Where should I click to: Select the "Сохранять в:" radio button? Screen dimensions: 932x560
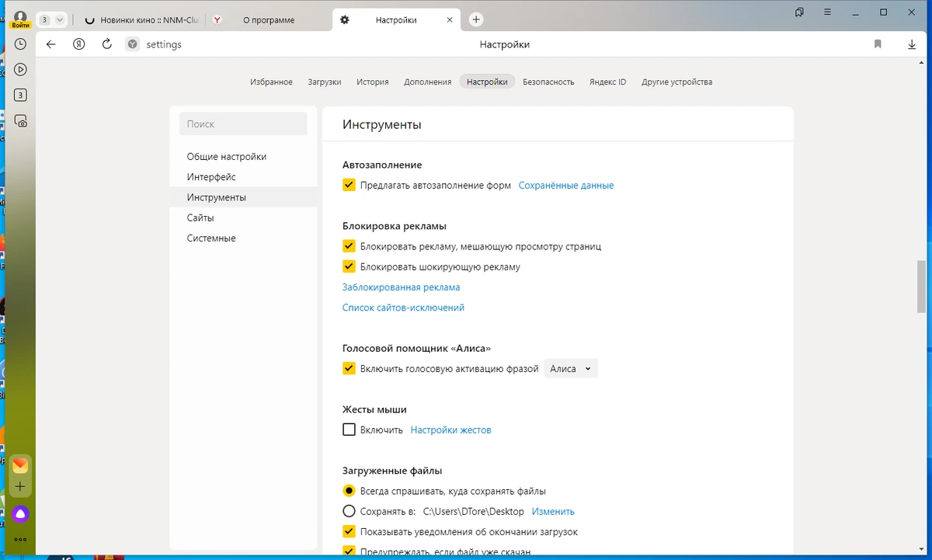(349, 511)
